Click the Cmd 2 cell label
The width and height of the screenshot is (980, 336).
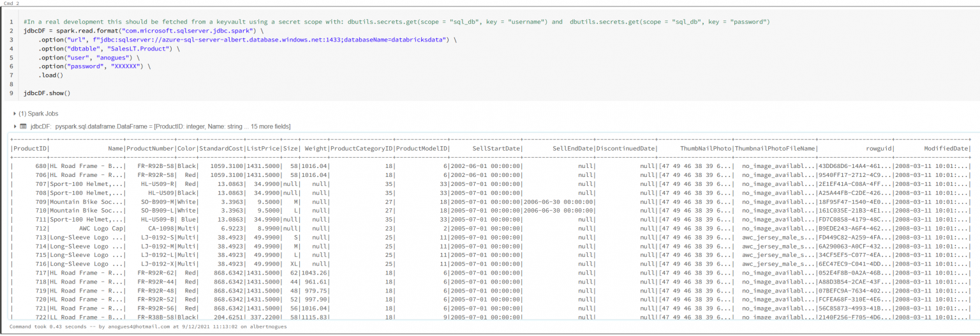coord(11,3)
